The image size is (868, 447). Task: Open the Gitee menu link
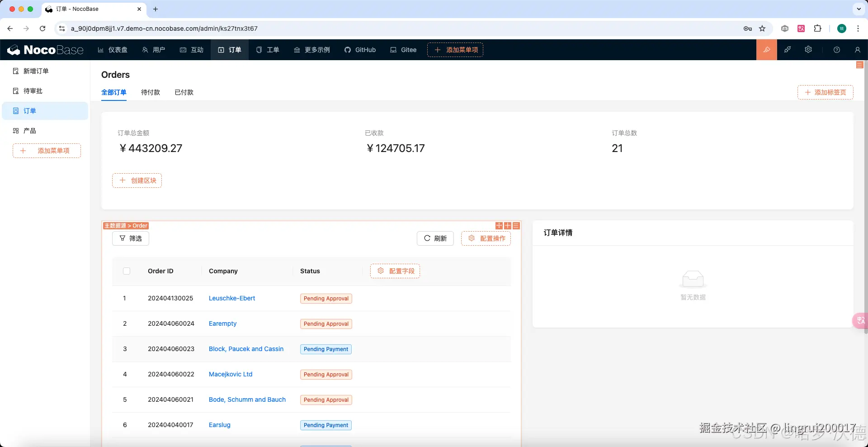pyautogui.click(x=403, y=50)
